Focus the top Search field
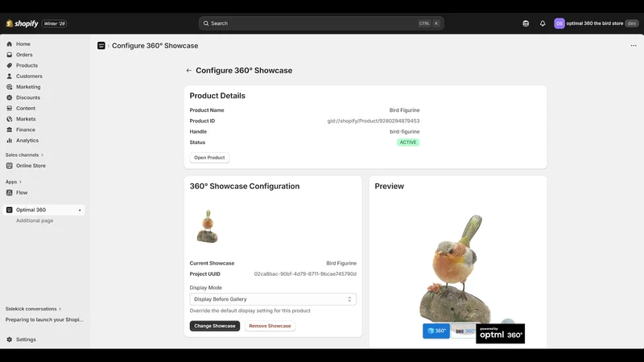This screenshot has height=362, width=644. point(321,23)
